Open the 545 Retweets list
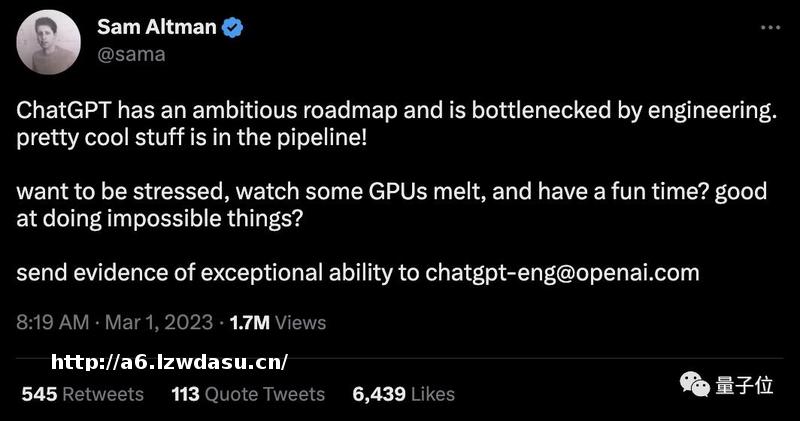Viewport: 800px width, 421px height. tap(82, 394)
